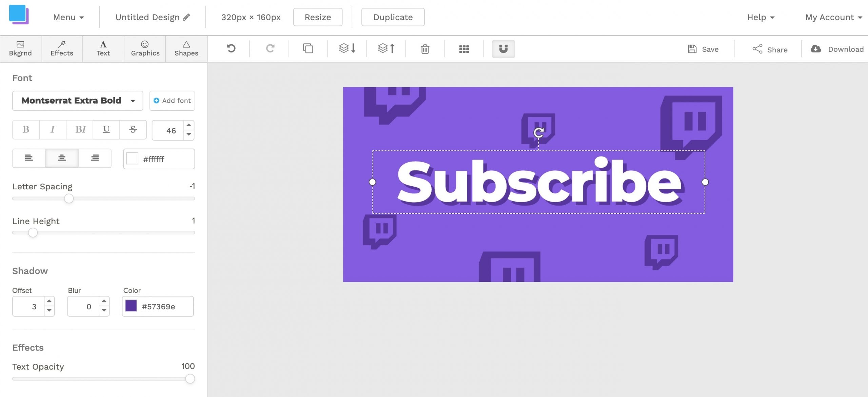Click the Graphics panel tab
The width and height of the screenshot is (868, 397).
[145, 49]
